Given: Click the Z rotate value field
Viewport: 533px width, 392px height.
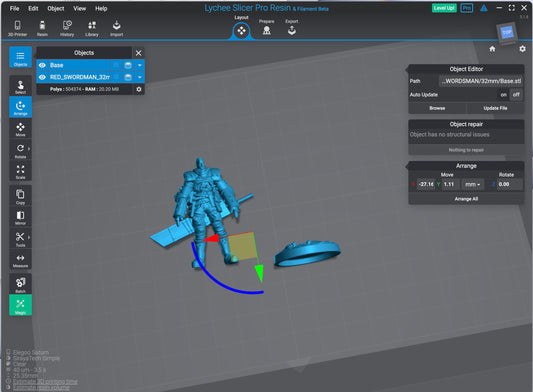Looking at the screenshot, I should pos(509,184).
